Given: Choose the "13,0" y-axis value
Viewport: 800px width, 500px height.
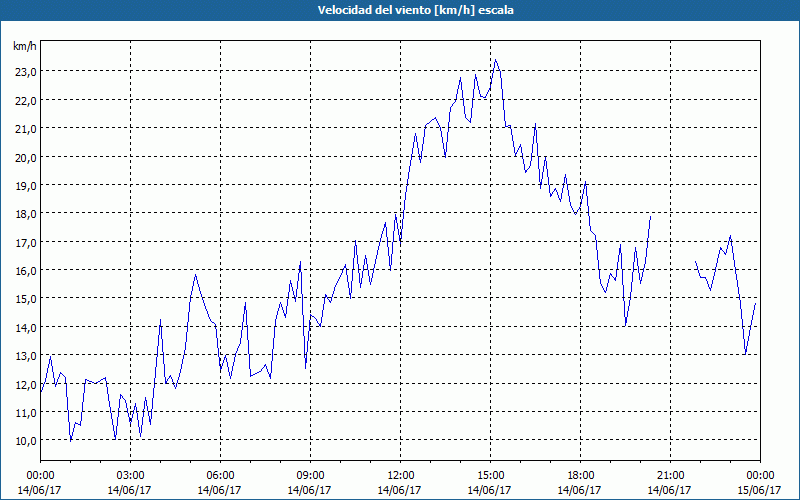Looking at the screenshot, I should click(26, 356).
